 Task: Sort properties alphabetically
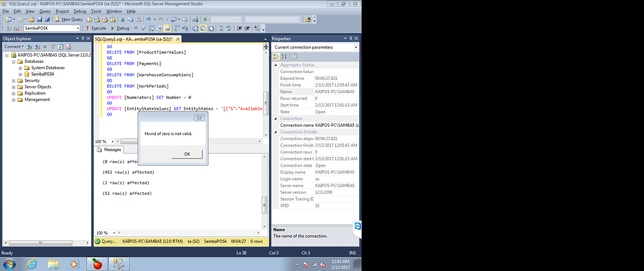283,57
